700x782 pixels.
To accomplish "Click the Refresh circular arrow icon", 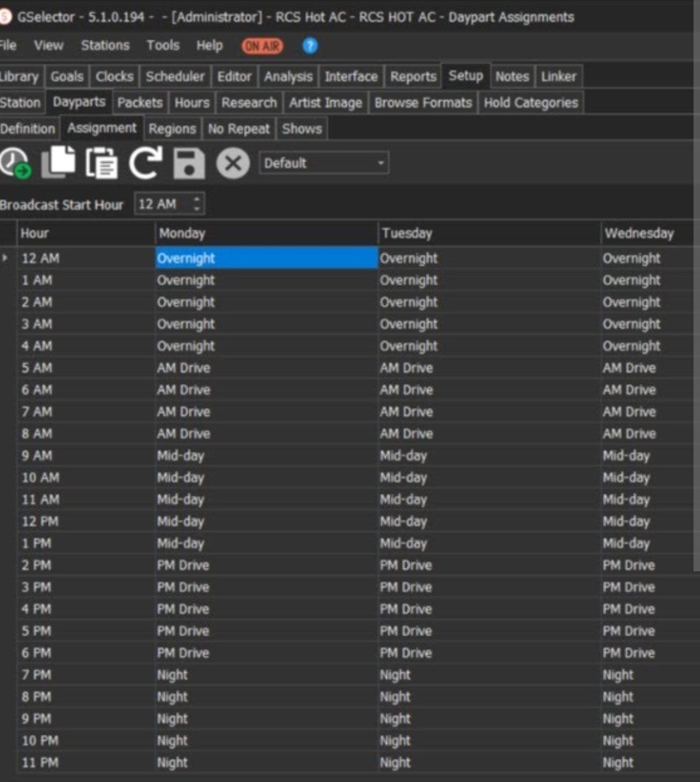I will coord(145,163).
